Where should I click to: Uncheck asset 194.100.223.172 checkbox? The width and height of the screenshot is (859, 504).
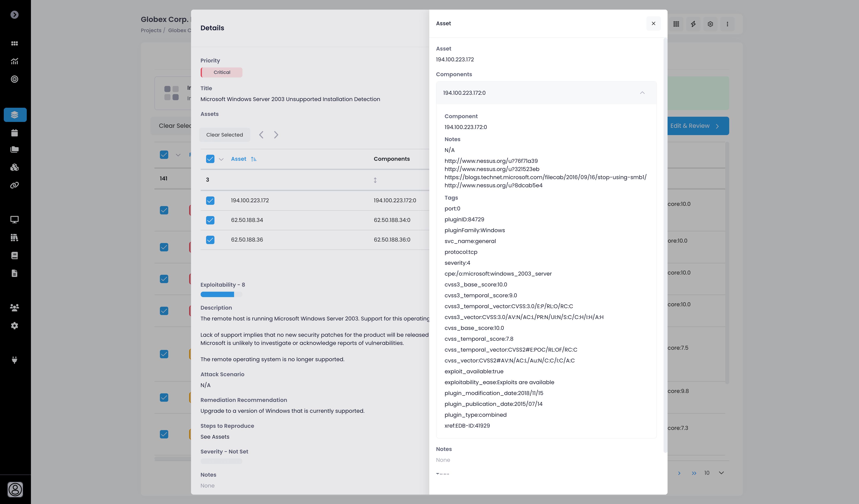coord(210,201)
